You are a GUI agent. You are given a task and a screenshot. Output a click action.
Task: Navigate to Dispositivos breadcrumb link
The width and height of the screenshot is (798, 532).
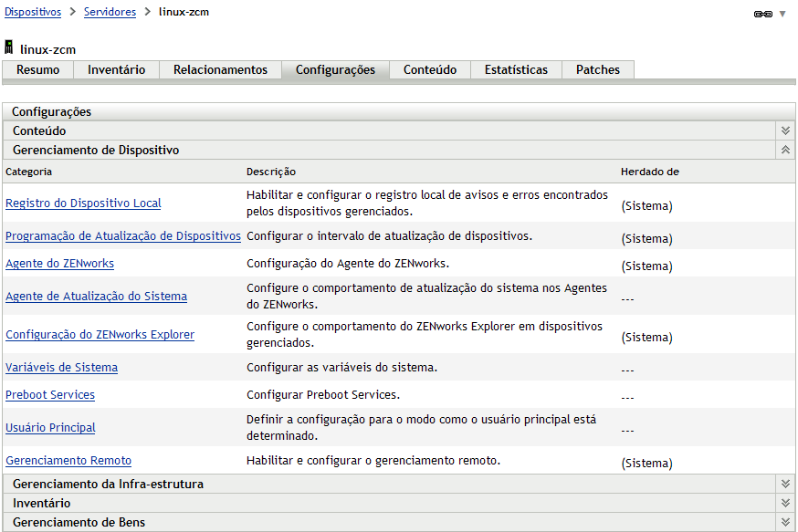(x=33, y=13)
